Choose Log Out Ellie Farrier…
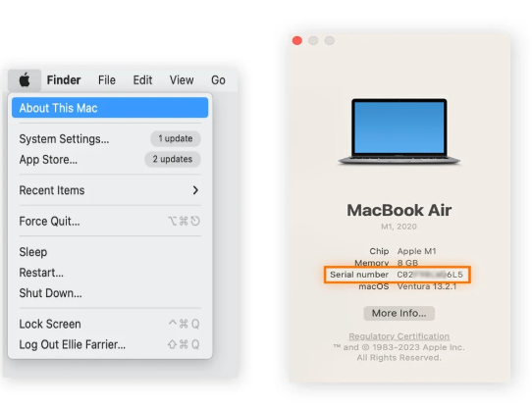Viewport: 532px width, 407px height. pyautogui.click(x=110, y=344)
